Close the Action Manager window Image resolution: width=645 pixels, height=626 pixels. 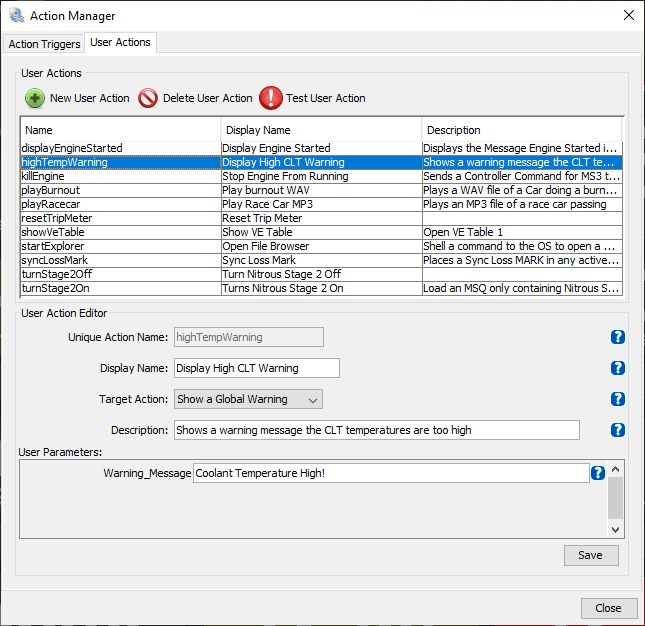click(629, 16)
